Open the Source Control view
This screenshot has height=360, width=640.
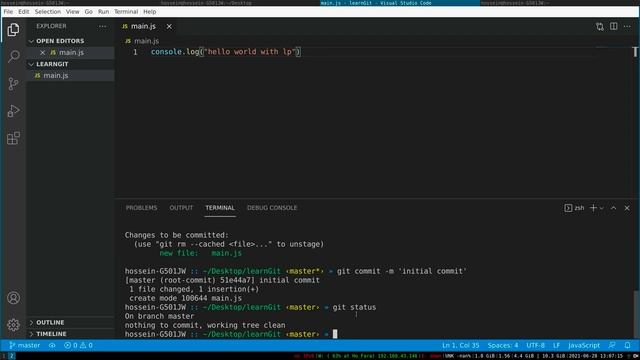coord(13,84)
